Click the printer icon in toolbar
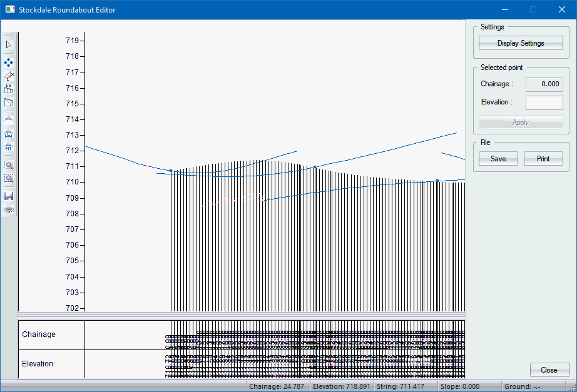 click(x=9, y=209)
